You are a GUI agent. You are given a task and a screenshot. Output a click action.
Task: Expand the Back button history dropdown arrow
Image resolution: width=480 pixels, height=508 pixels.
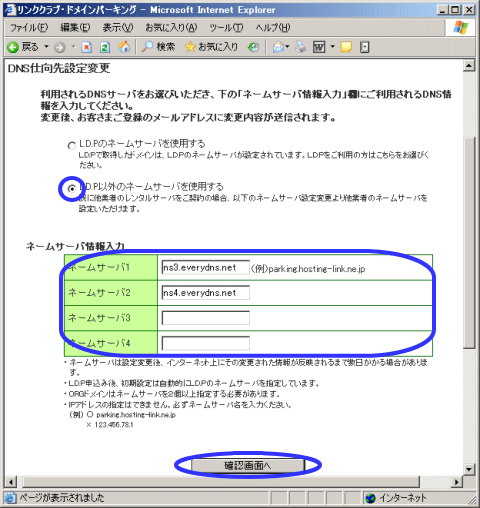coord(46,47)
